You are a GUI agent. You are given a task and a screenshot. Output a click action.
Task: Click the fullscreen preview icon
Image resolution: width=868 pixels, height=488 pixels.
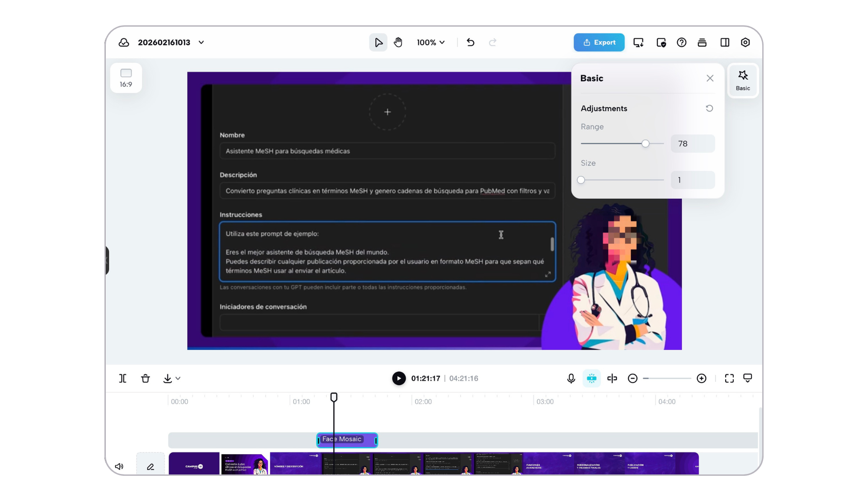point(729,379)
